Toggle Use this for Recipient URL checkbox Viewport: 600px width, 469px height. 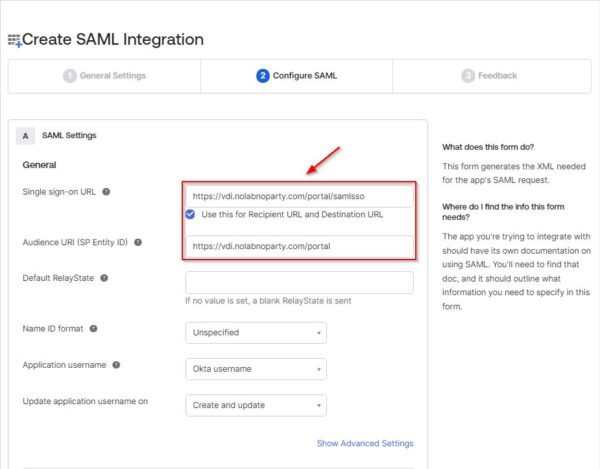click(x=190, y=214)
